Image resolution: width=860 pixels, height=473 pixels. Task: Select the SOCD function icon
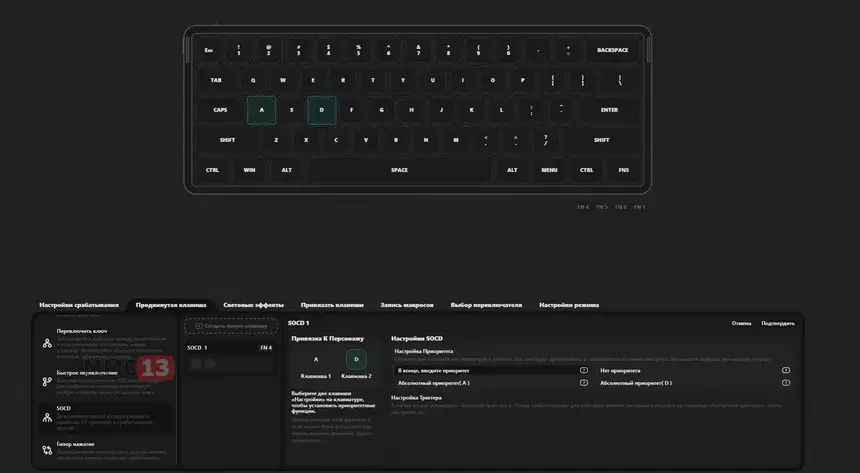point(47,418)
